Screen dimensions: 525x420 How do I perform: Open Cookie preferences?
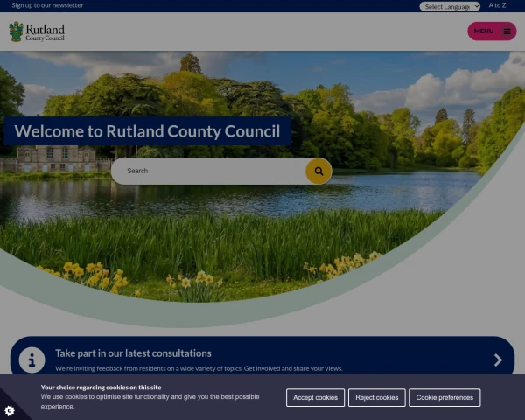tap(444, 397)
